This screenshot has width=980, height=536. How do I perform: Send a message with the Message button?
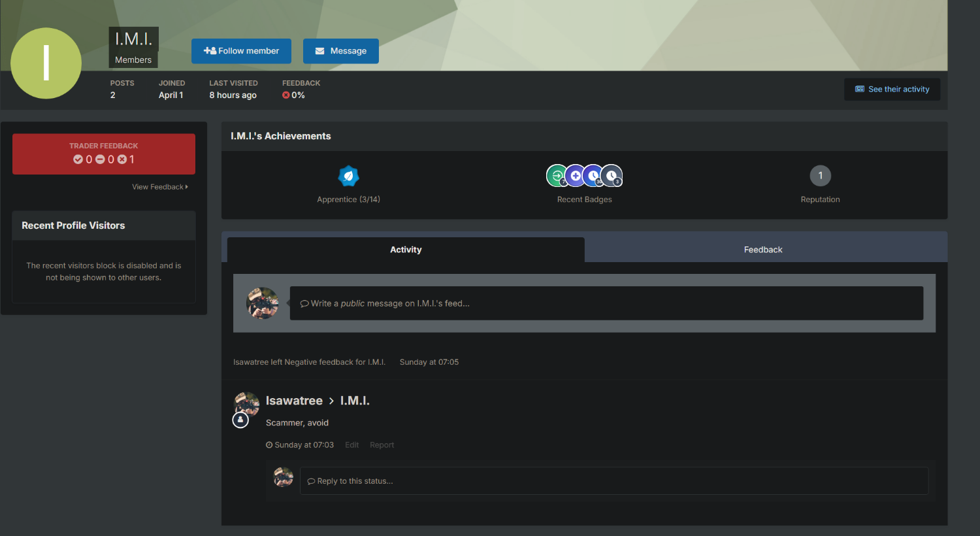tap(340, 51)
